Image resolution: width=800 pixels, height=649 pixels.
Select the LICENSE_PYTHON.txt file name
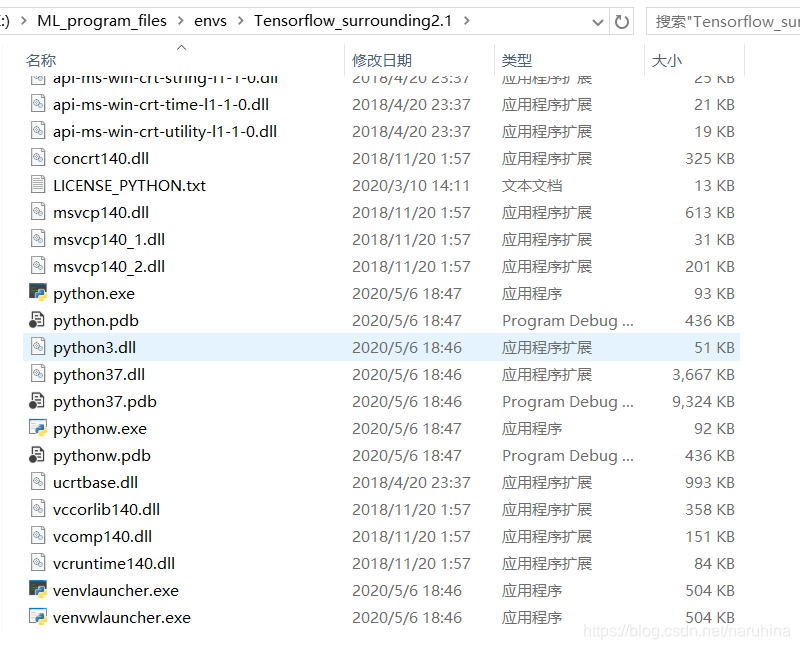[130, 186]
